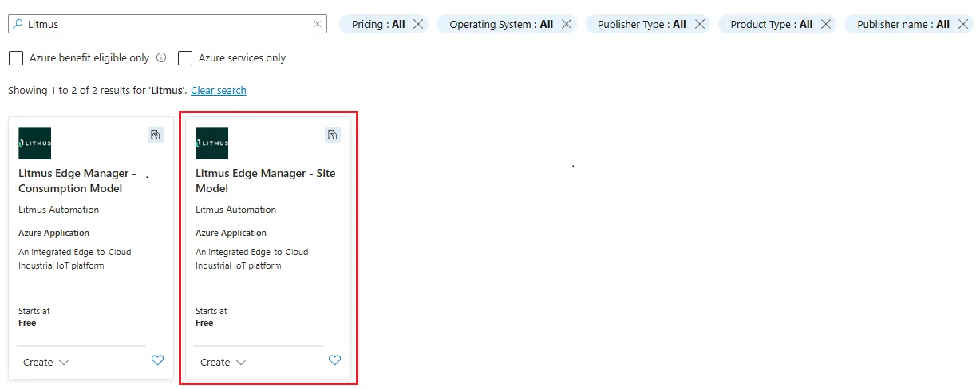This screenshot has height=389, width=980.
Task: Show info tooltip for Azure benefit eligible
Action: 161,58
